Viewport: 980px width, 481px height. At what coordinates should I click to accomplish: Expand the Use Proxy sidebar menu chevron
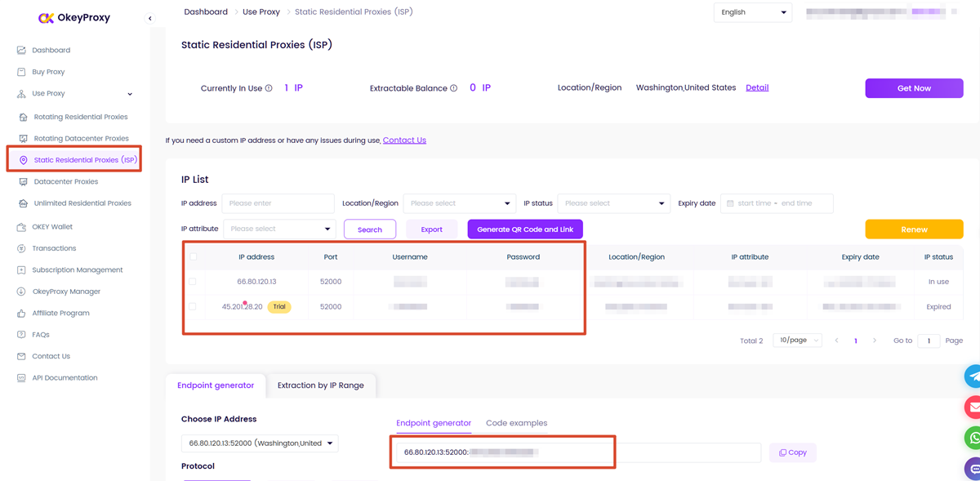click(130, 95)
